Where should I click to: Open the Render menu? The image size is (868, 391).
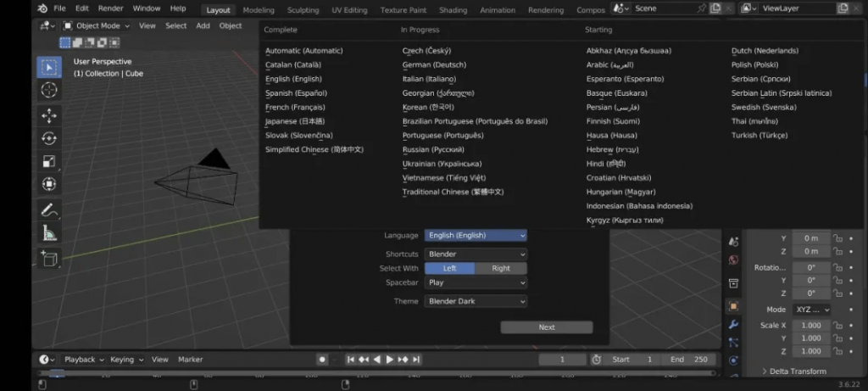coord(110,8)
